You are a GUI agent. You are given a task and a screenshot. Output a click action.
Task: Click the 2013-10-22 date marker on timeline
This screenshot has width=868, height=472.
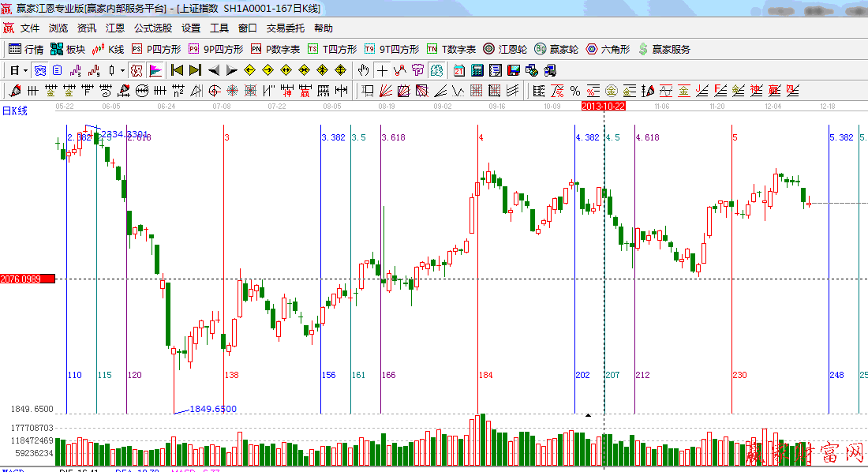[603, 106]
